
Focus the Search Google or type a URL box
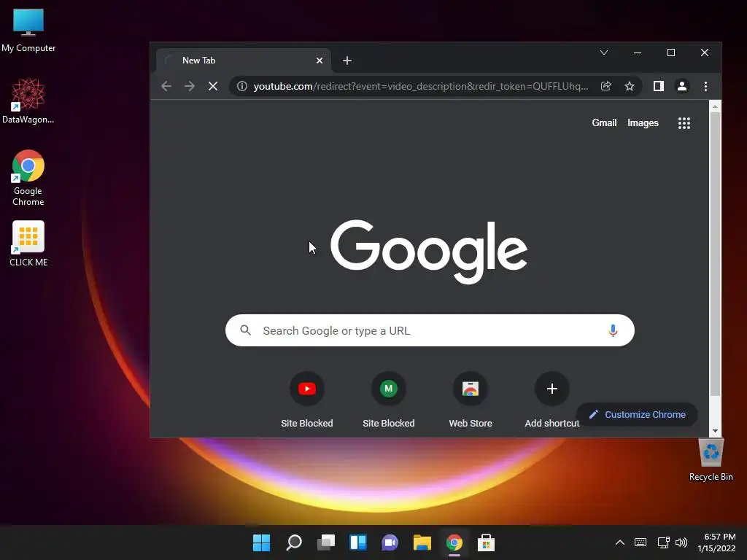[x=430, y=330]
